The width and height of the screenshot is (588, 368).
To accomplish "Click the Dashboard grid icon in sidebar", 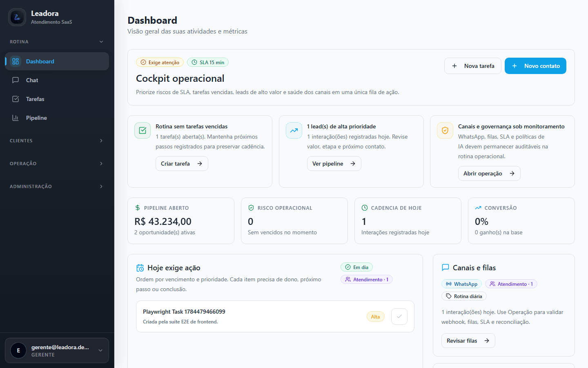I will 16,61.
